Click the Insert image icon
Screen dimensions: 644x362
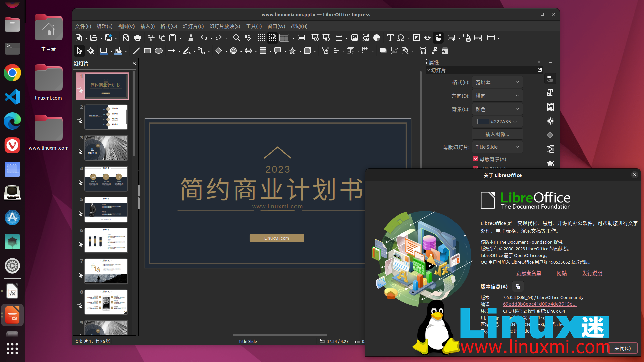tap(355, 38)
